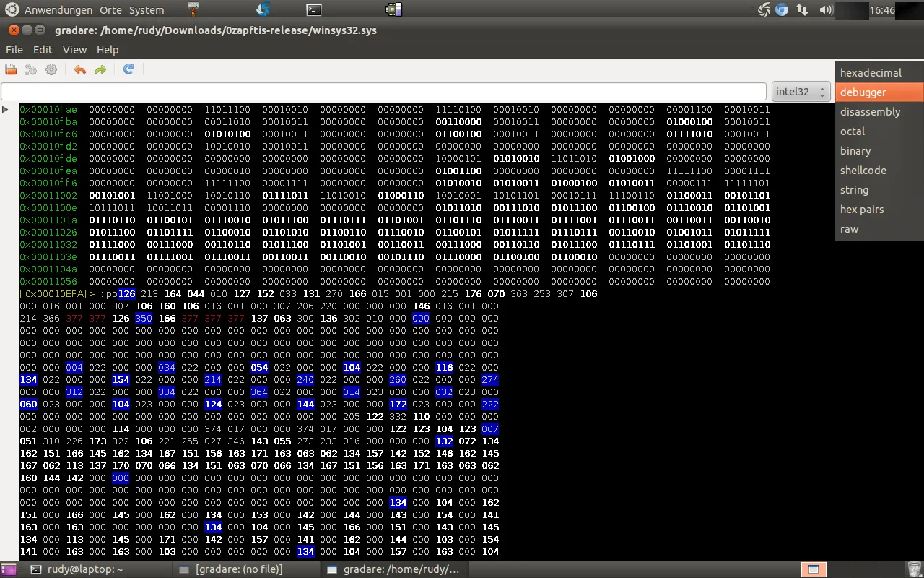Click address 0x00010fae in the binary dump
Image resolution: width=924 pixels, height=578 pixels.
tap(48, 110)
